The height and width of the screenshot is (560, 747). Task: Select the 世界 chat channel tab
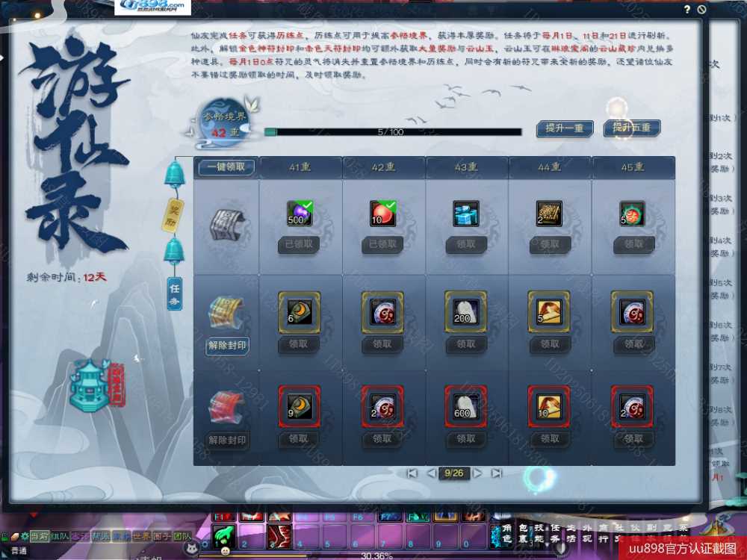tap(141, 536)
